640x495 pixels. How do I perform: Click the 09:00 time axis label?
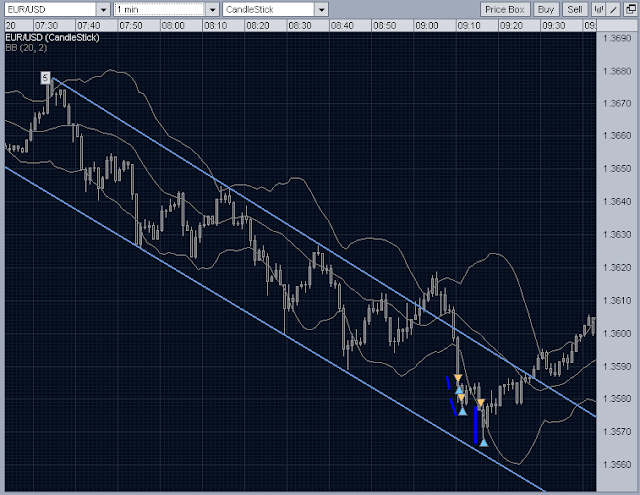(x=427, y=26)
